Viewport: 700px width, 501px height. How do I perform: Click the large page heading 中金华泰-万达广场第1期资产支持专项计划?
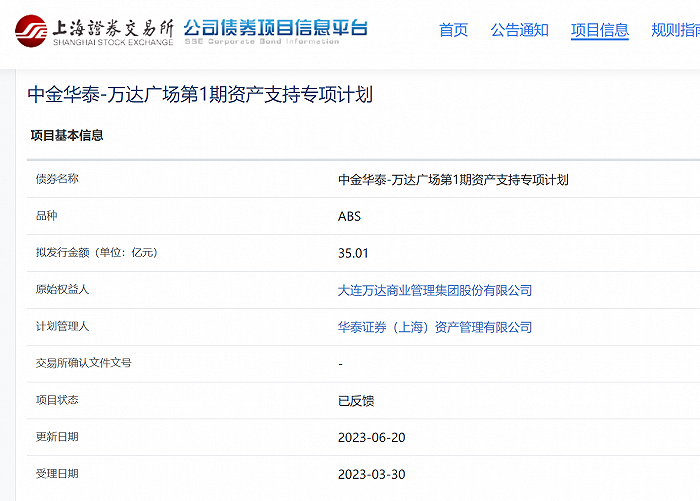coord(200,95)
